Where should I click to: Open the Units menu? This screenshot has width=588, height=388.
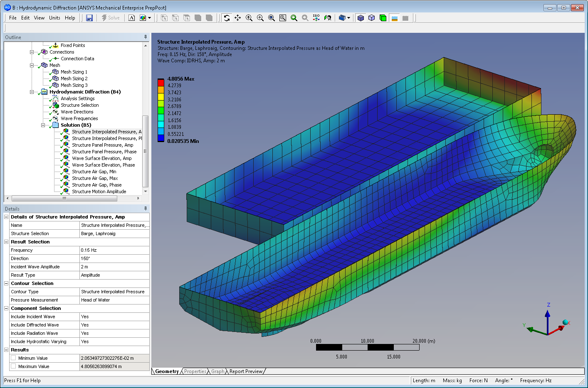tap(54, 18)
